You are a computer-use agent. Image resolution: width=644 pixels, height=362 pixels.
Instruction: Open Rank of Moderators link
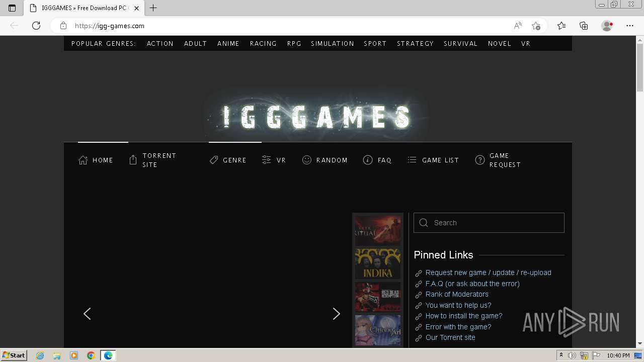457,294
